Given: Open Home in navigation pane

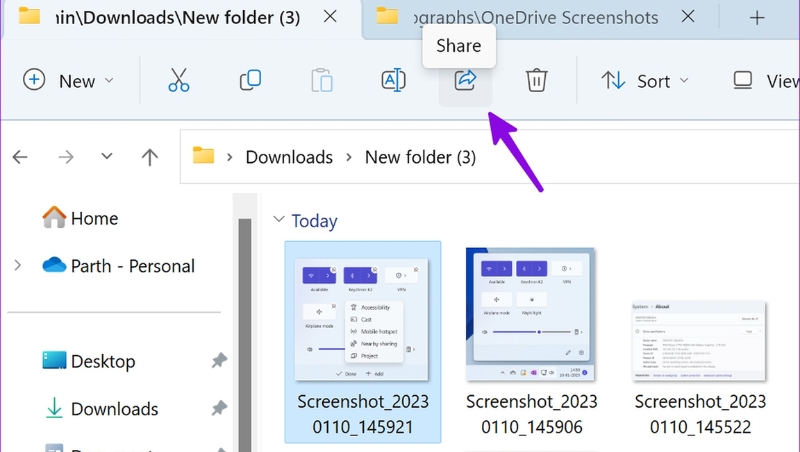Looking at the screenshot, I should (80, 218).
